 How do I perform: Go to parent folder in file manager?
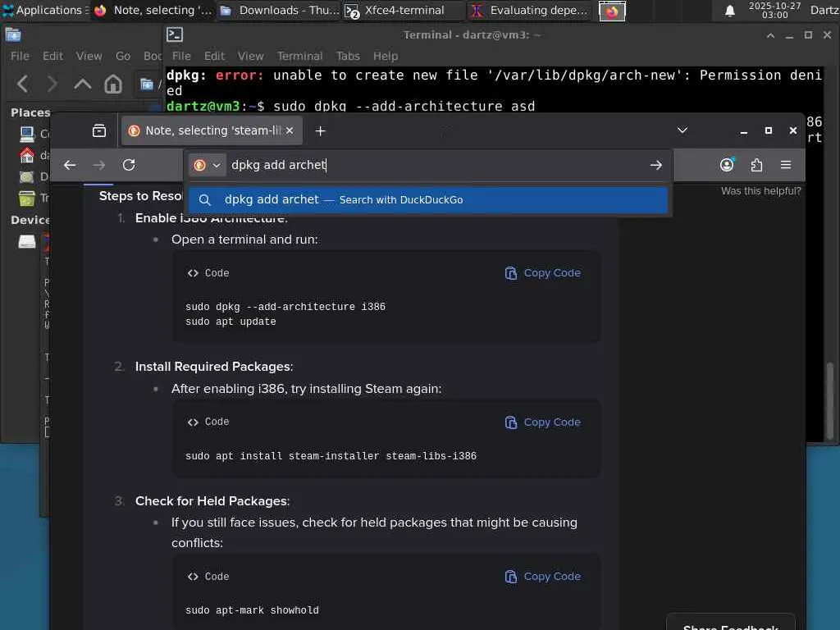pos(83,84)
